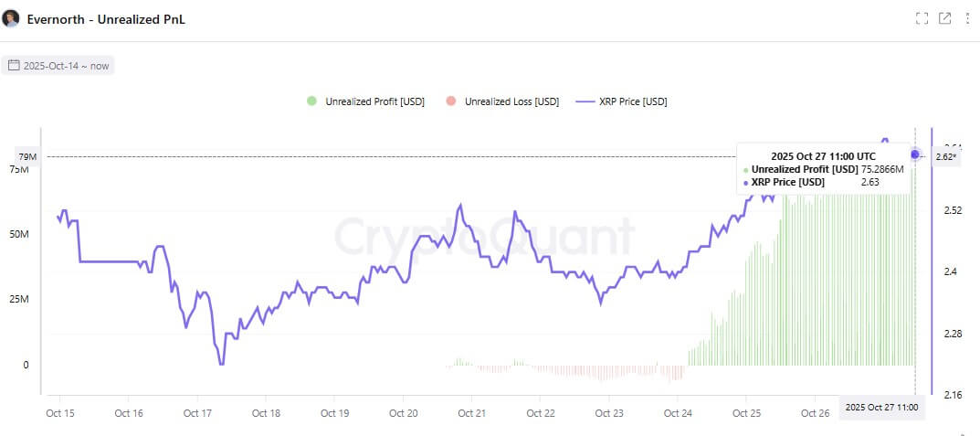The image size is (980, 436).
Task: Click the green Unrealized Profit legend dot
Action: coord(312,101)
